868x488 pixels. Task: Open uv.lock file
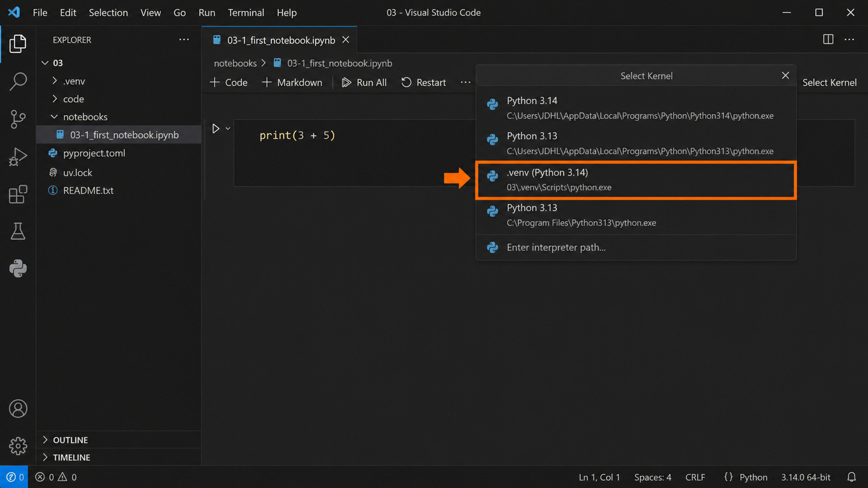[78, 172]
